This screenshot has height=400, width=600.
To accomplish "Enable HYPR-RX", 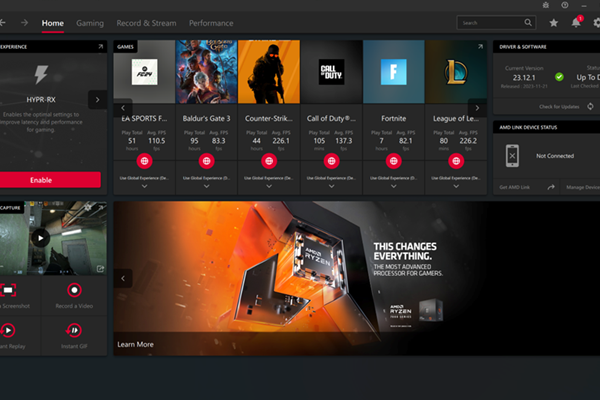I will click(50, 180).
